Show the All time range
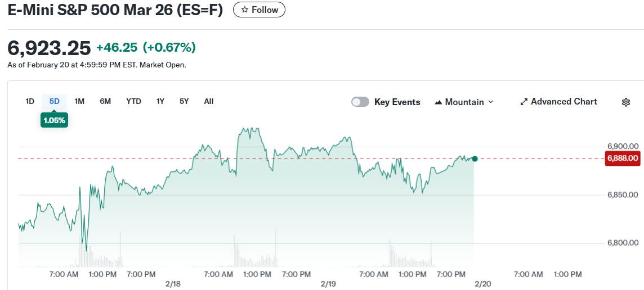This screenshot has height=290, width=644. click(x=209, y=101)
